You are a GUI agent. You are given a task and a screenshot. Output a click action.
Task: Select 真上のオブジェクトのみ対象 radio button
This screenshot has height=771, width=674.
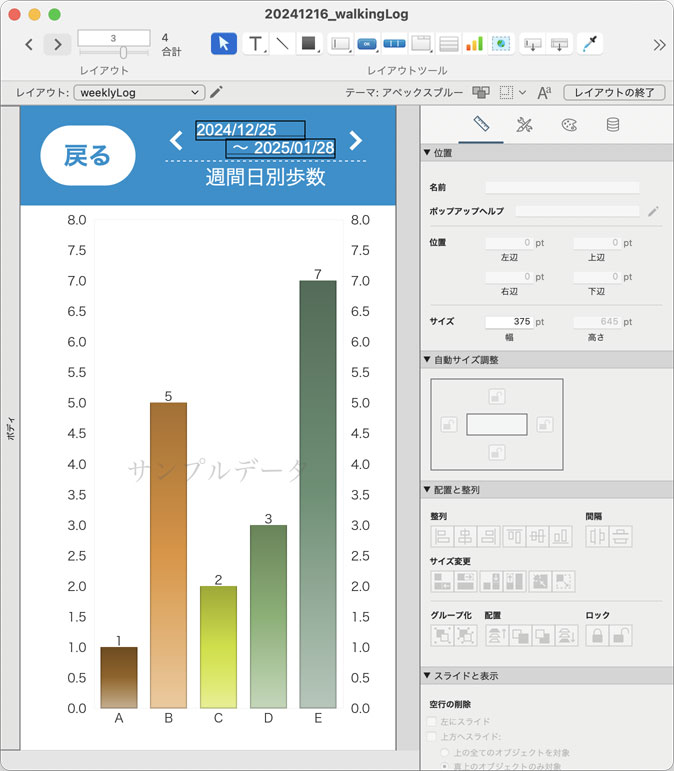(x=444, y=766)
